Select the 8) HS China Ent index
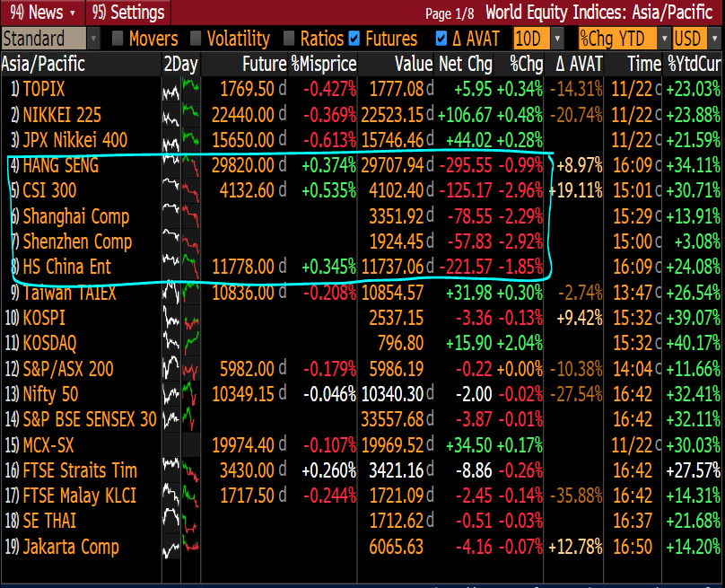 point(61,267)
